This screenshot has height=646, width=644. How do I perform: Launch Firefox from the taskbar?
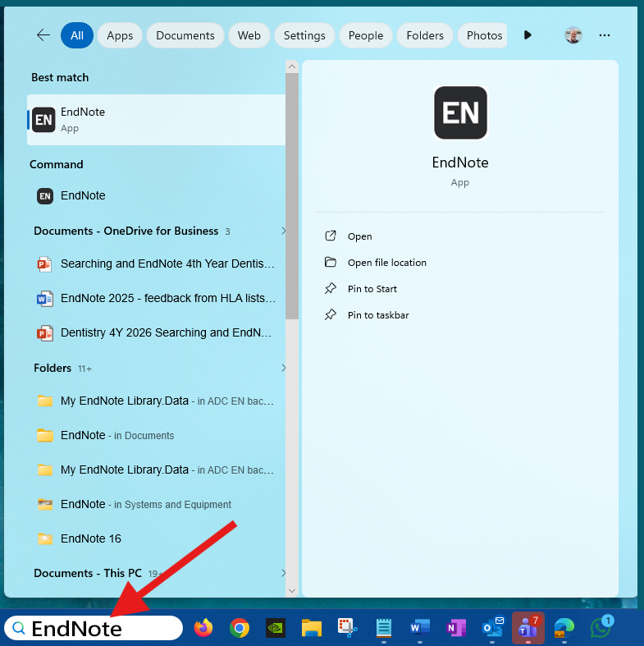(x=203, y=628)
